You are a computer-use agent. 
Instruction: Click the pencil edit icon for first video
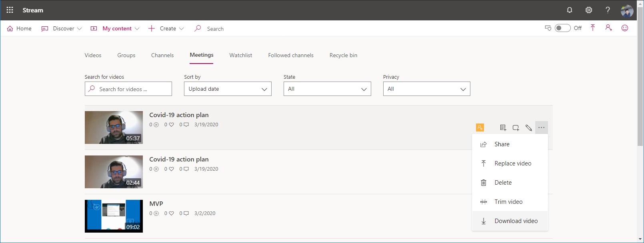(529, 128)
